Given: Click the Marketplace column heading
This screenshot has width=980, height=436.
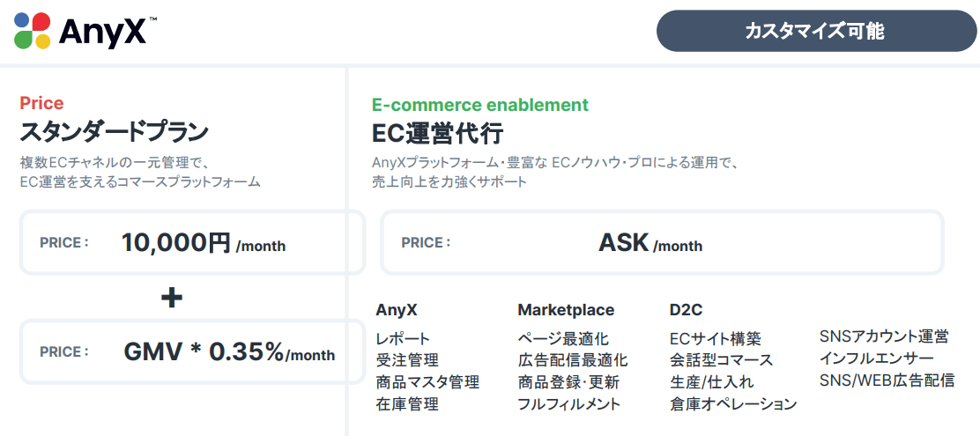Looking at the screenshot, I should coord(565,310).
